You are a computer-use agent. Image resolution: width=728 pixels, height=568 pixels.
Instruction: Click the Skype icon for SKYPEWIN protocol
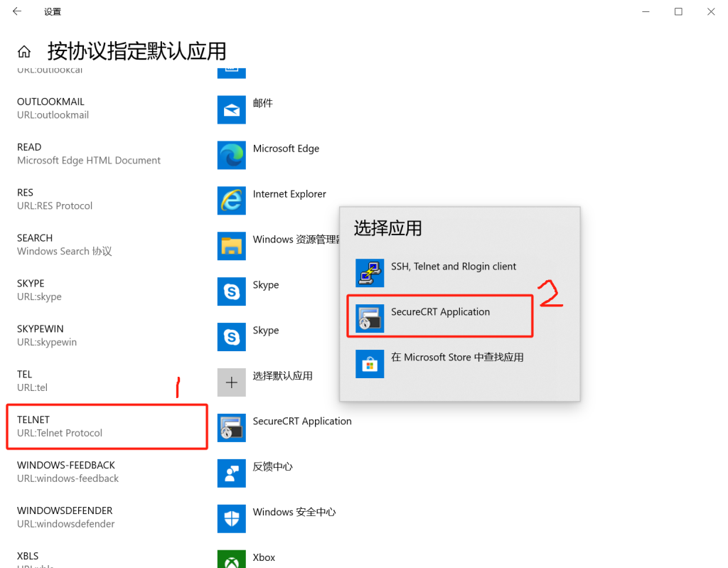(x=231, y=337)
